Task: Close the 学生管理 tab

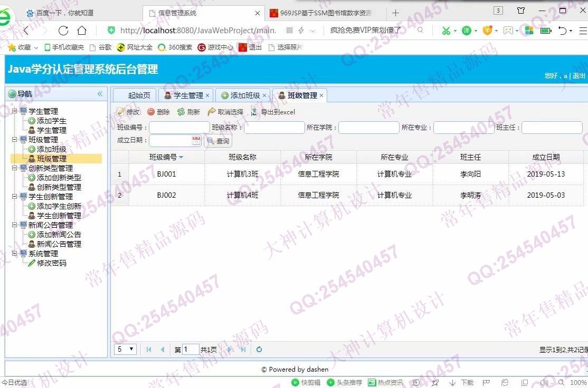Action: 207,95
